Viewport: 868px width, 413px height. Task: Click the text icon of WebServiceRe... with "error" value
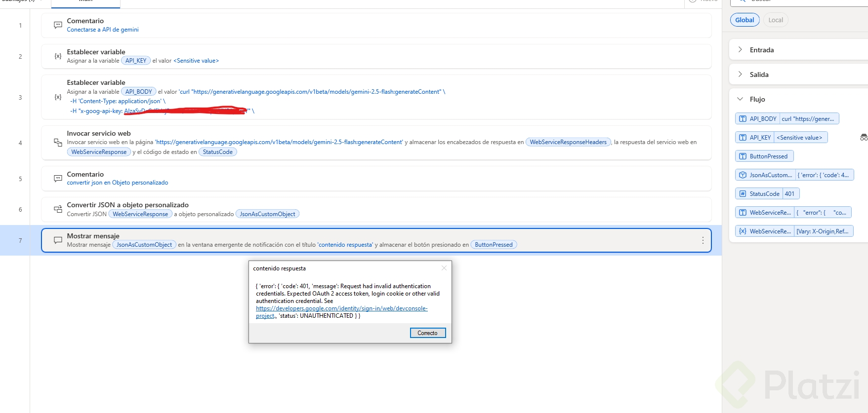pyautogui.click(x=743, y=213)
